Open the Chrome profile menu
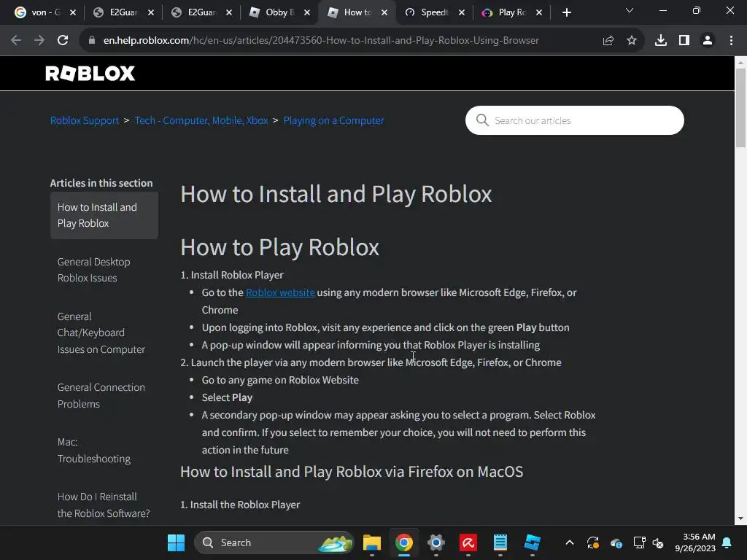The image size is (747, 560). [x=708, y=41]
